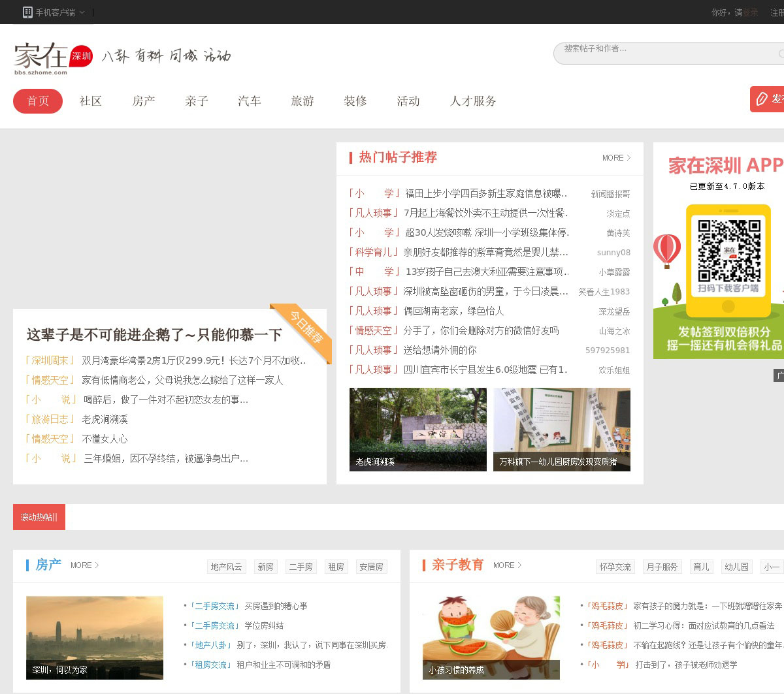Open MORE next to 房产 section

click(x=84, y=565)
